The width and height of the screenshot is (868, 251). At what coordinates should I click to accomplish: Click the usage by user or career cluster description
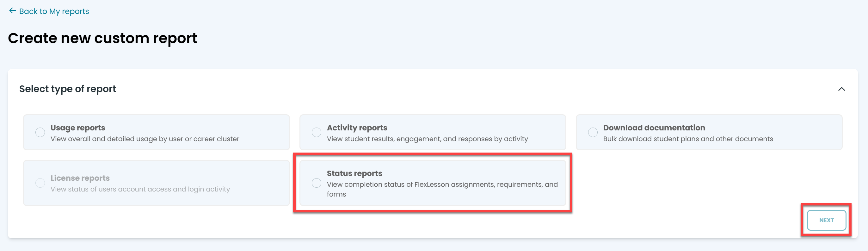[x=145, y=139]
